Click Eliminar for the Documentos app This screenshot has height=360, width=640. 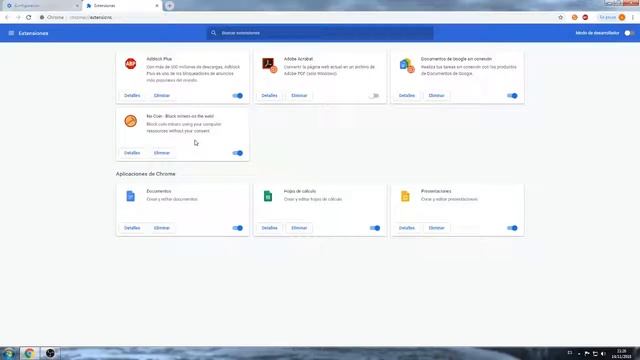point(162,228)
